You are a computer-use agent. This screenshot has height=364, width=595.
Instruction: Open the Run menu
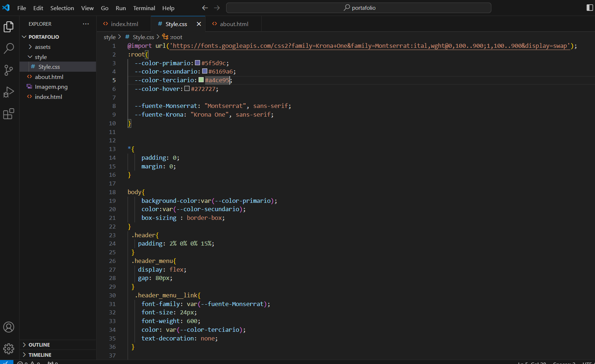click(x=121, y=8)
